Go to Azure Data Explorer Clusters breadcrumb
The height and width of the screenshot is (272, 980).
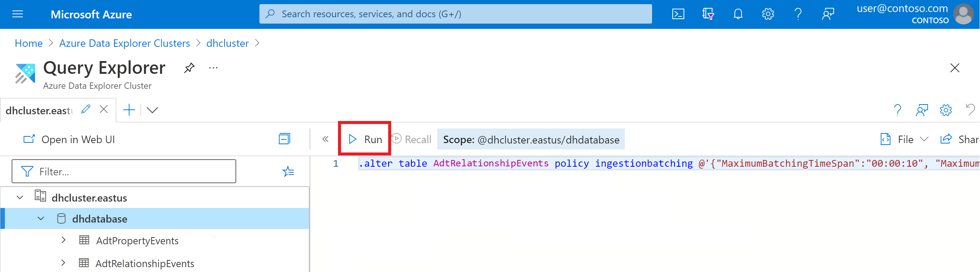(124, 43)
